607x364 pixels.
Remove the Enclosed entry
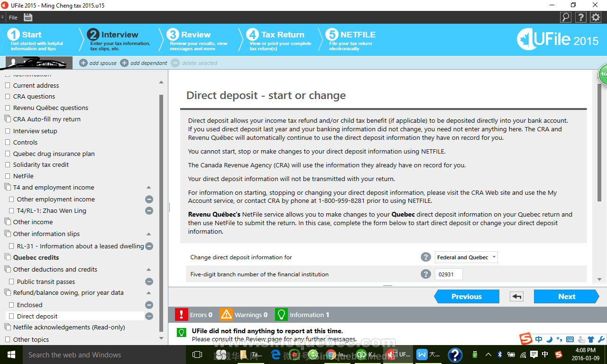pos(149,305)
